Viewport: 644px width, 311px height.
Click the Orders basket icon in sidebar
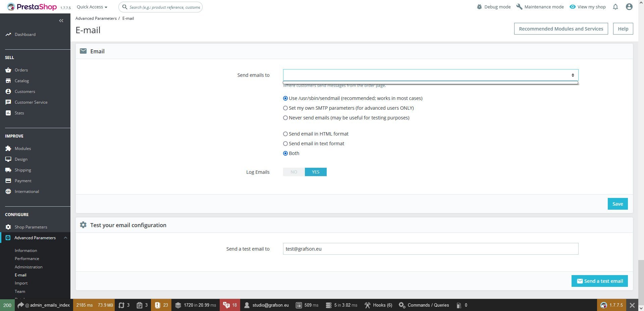pyautogui.click(x=8, y=70)
